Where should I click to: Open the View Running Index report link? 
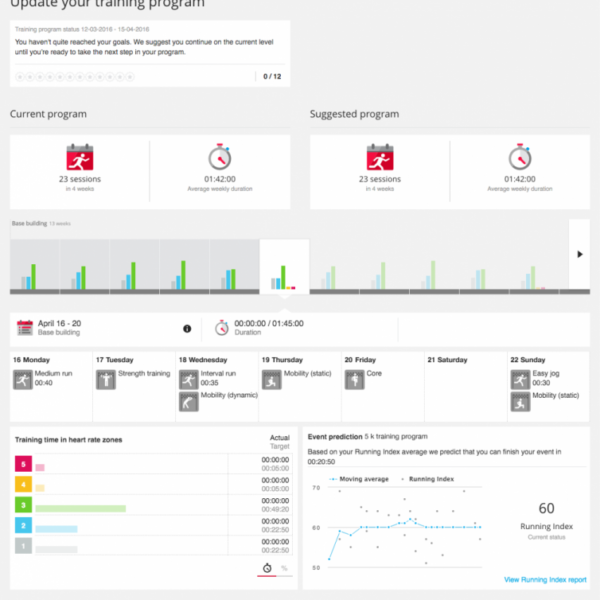(546, 580)
